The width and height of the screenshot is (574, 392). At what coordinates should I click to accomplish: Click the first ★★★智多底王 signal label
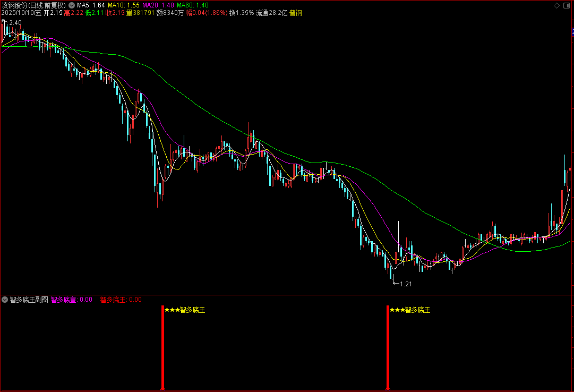coord(185,310)
